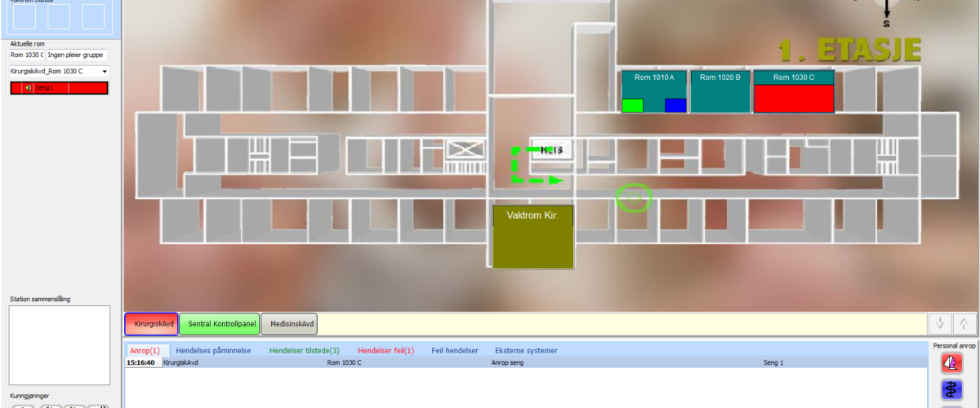Click the green square in Rom 1010 A

click(x=632, y=105)
